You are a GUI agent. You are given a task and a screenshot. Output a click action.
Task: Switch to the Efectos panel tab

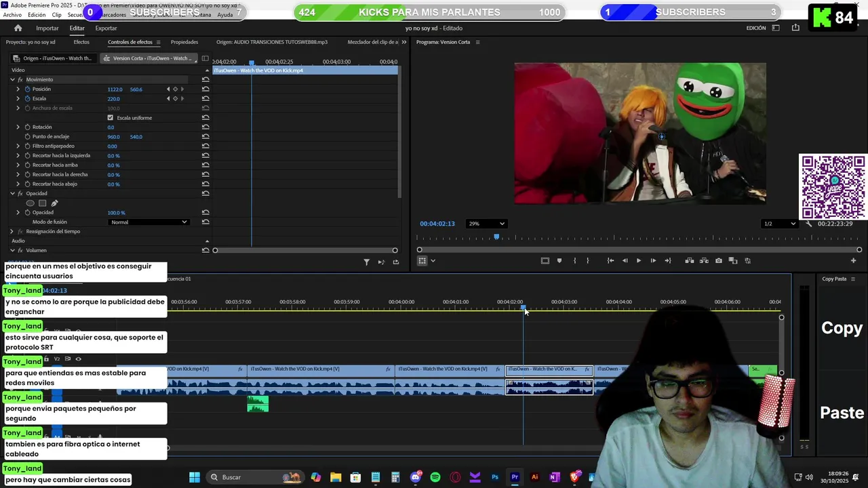pos(81,42)
